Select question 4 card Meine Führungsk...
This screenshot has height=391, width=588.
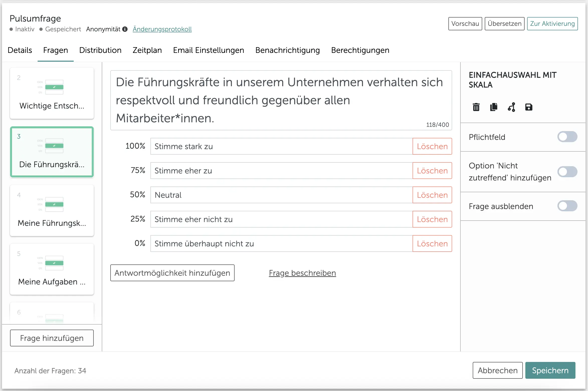point(52,211)
